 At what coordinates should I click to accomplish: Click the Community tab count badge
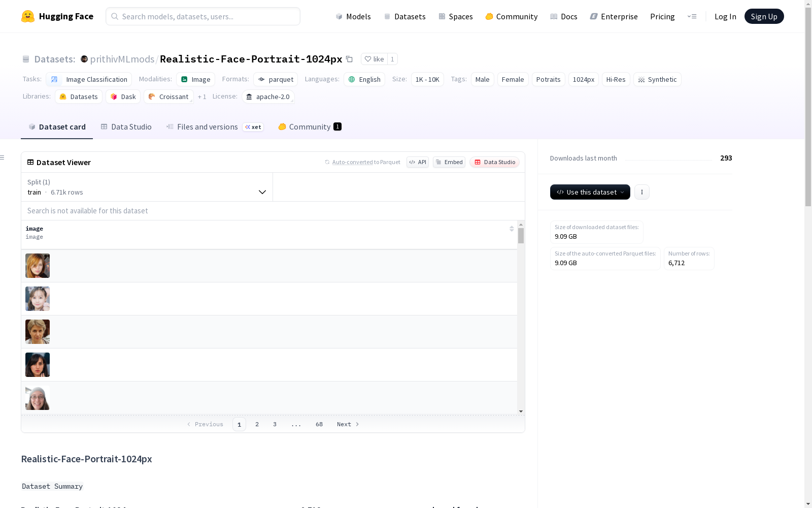click(x=337, y=126)
